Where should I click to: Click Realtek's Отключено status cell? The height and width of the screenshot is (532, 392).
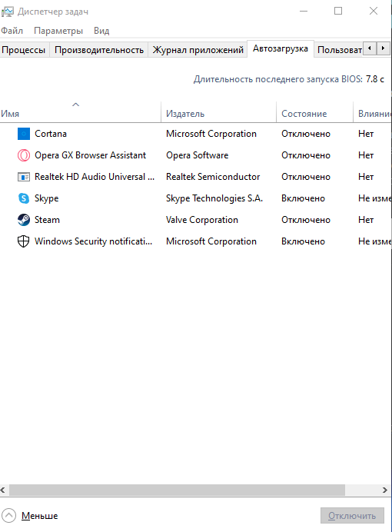click(306, 177)
